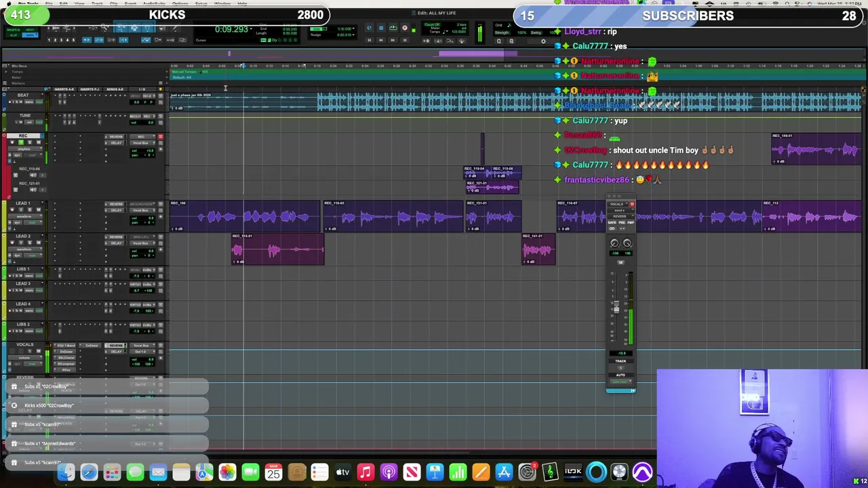Image resolution: width=868 pixels, height=488 pixels.
Task: Record-arm the REC track
Action: (x=12, y=142)
